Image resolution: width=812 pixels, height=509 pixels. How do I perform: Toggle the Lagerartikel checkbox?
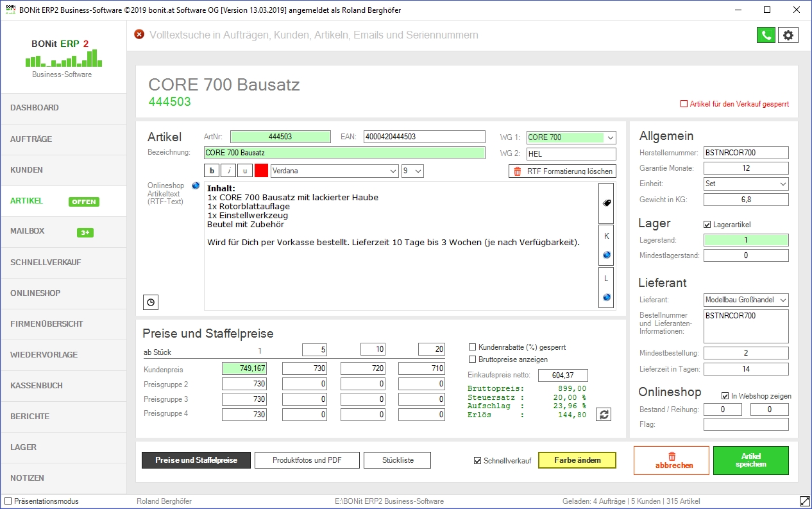point(707,225)
